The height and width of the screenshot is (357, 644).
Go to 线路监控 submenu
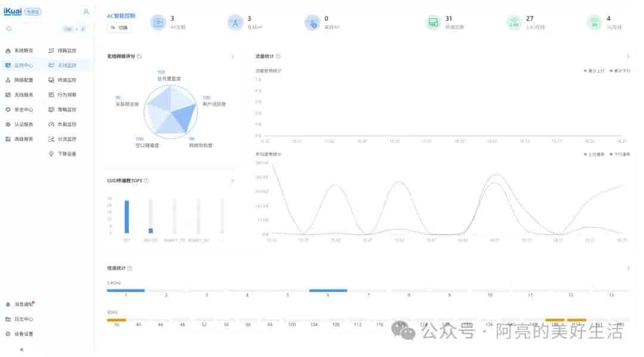63,51
